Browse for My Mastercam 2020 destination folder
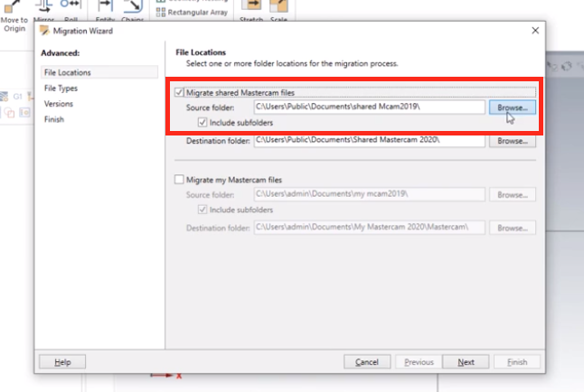 [513, 228]
